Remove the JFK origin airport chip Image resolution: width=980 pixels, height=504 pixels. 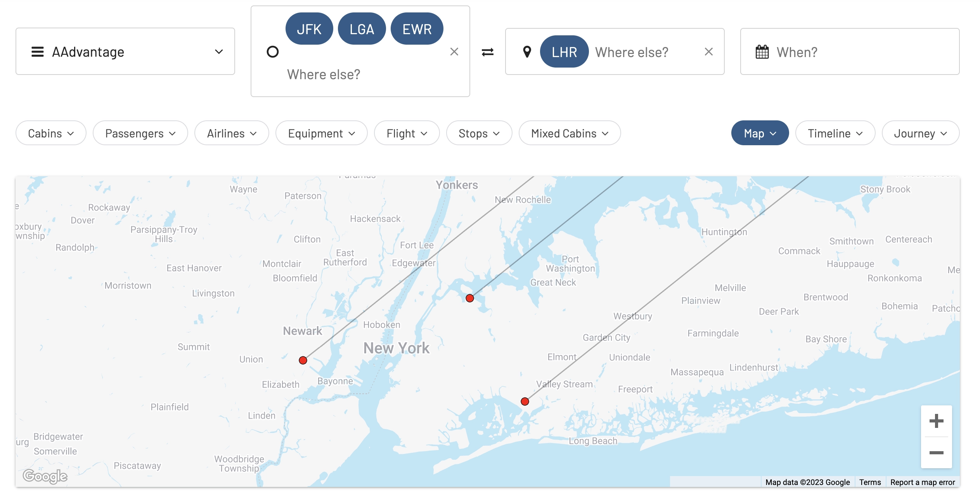click(309, 29)
